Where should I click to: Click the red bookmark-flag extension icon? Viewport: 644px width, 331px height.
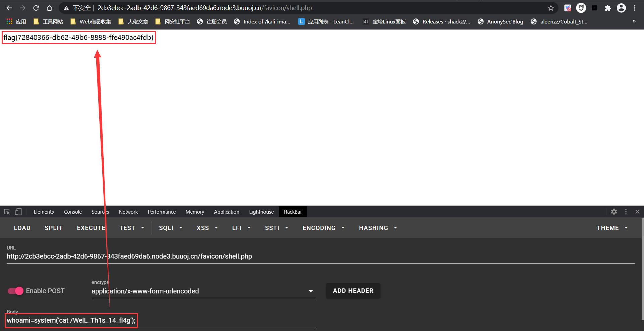568,8
